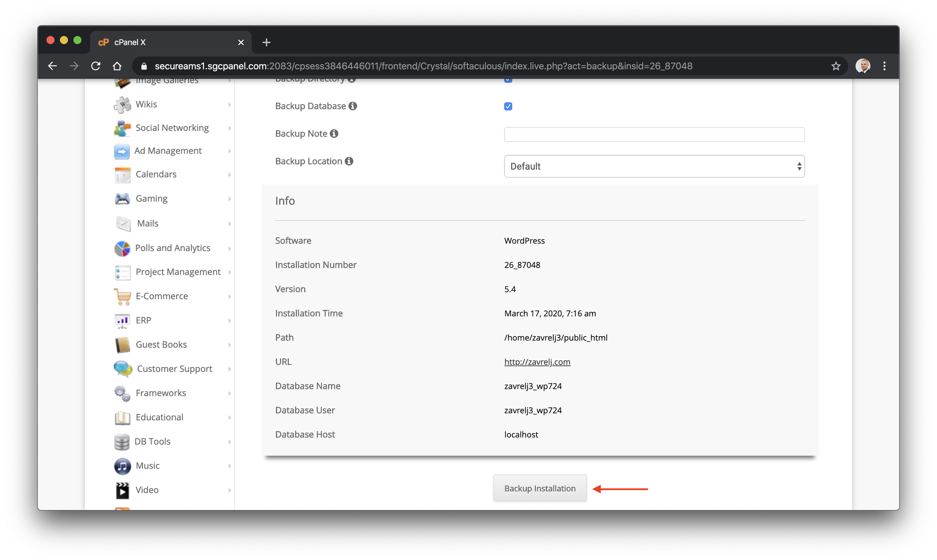Click the Customer Support speech bubble icon

click(123, 369)
